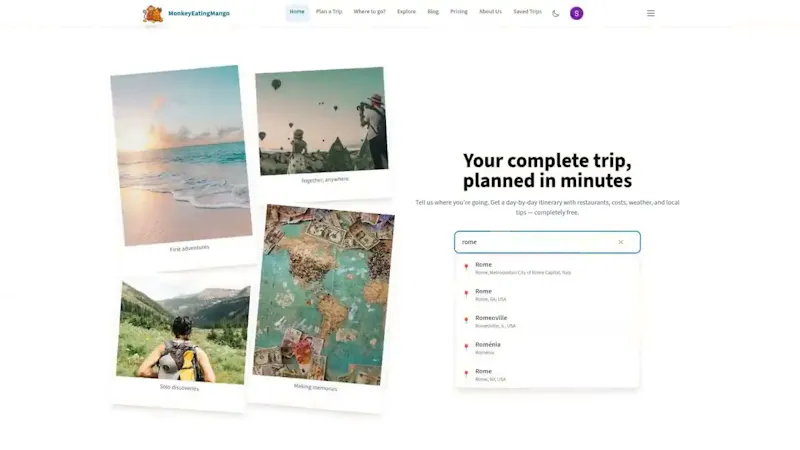This screenshot has height=450, width=800.
Task: Click the pin icon beside Roménia
Action: (x=466, y=347)
